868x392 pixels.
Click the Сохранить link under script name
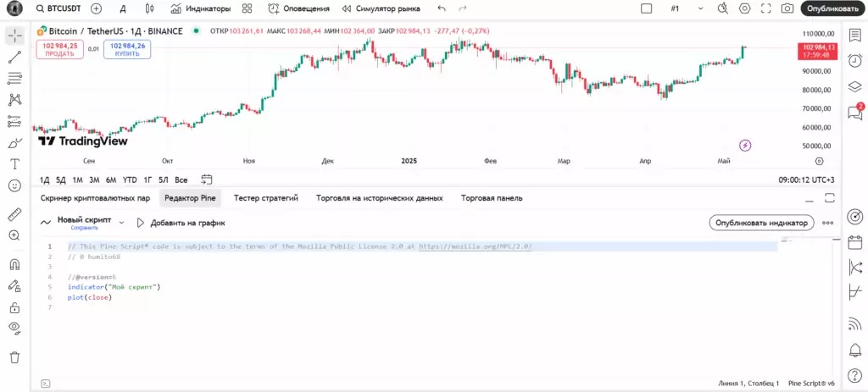coord(84,228)
